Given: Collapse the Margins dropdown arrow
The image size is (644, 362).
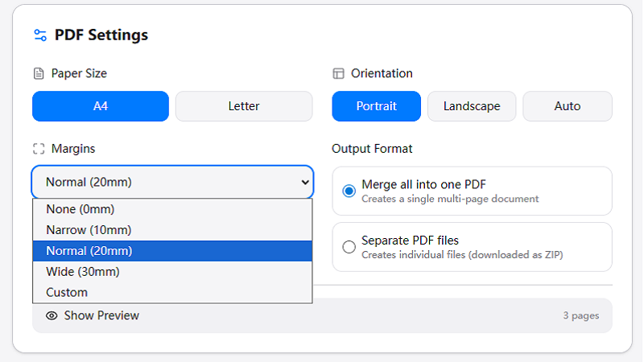Looking at the screenshot, I should point(304,183).
